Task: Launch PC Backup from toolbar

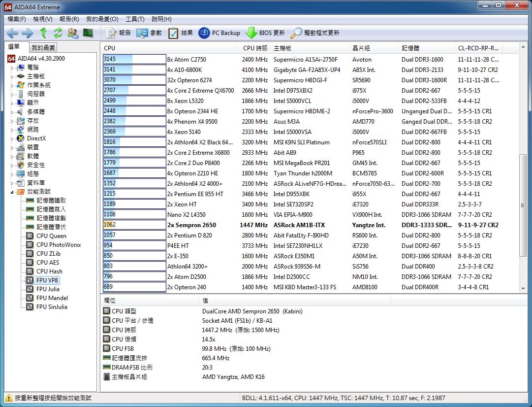Action: tap(219, 33)
